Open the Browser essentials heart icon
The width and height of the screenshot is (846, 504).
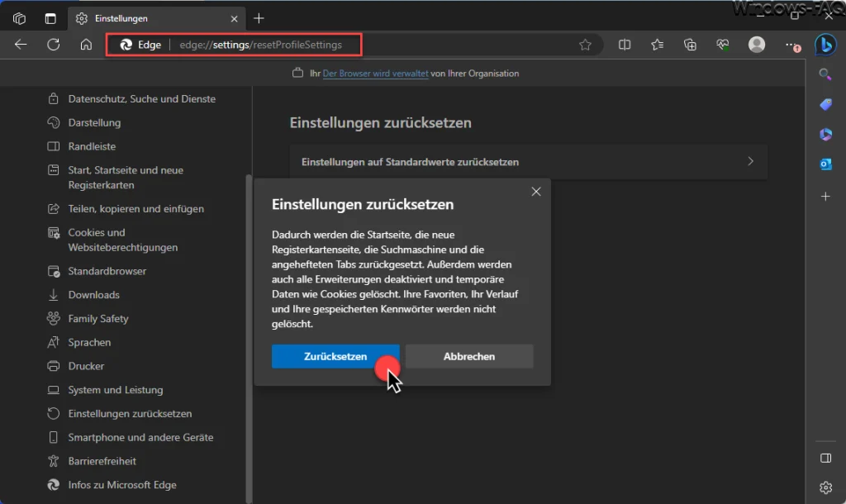723,45
